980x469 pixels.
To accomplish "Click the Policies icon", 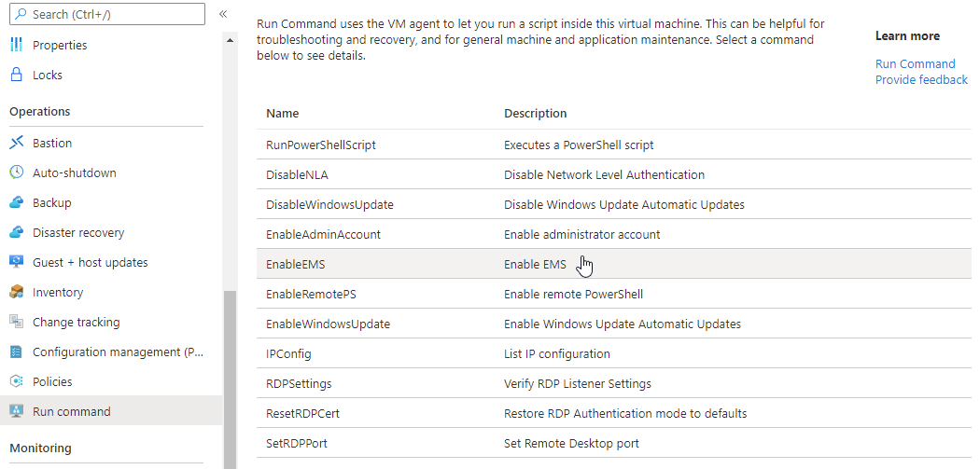I will pyautogui.click(x=16, y=381).
